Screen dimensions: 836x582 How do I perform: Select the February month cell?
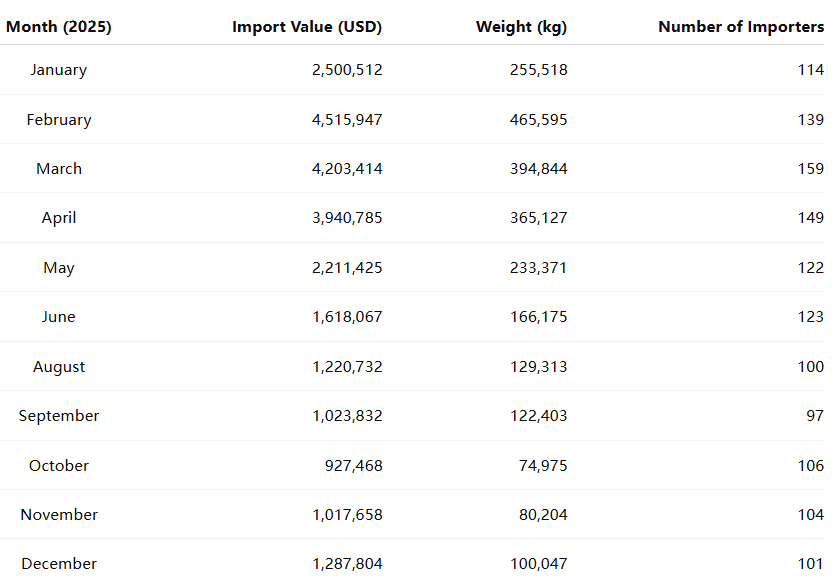pos(59,120)
